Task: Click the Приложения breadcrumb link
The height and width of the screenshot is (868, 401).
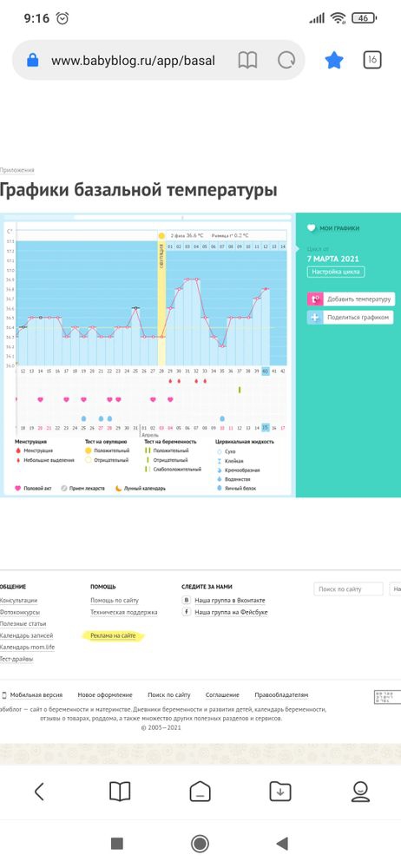Action: [x=16, y=170]
